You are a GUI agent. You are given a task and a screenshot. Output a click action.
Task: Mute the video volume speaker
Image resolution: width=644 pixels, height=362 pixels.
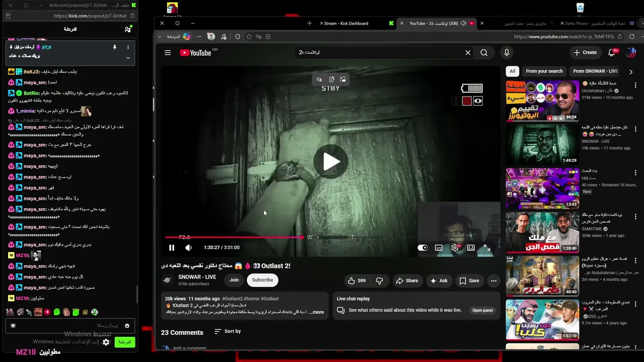click(x=189, y=247)
